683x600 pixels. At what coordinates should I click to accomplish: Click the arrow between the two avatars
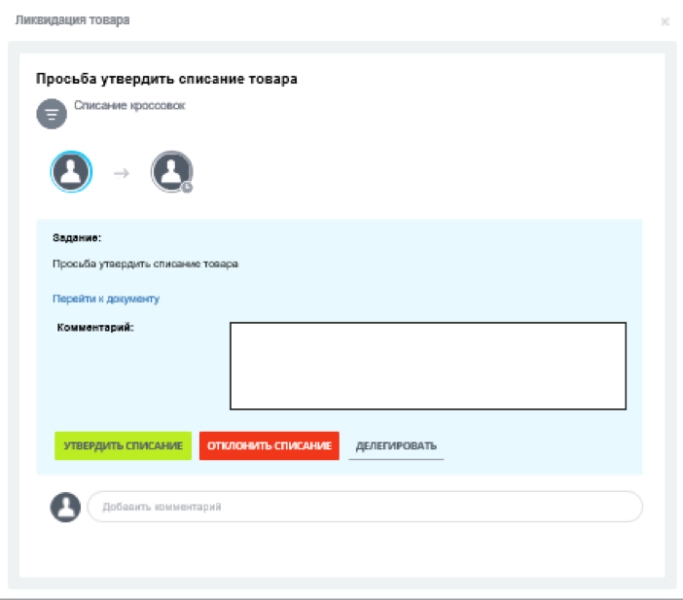[x=121, y=173]
